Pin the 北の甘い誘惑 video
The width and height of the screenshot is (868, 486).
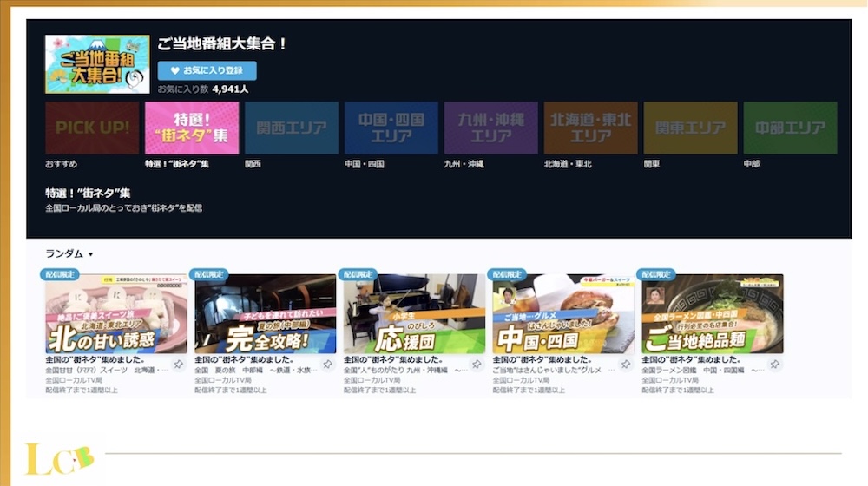[179, 364]
